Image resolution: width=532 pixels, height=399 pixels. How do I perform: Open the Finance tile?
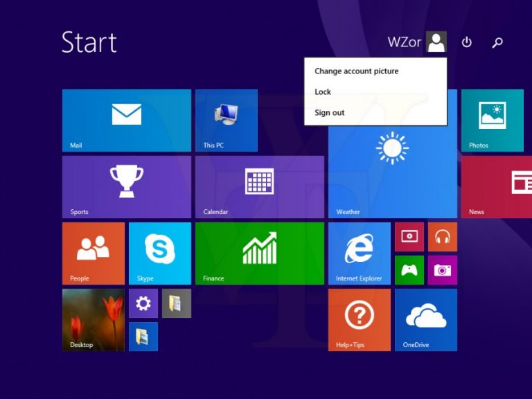click(x=260, y=254)
